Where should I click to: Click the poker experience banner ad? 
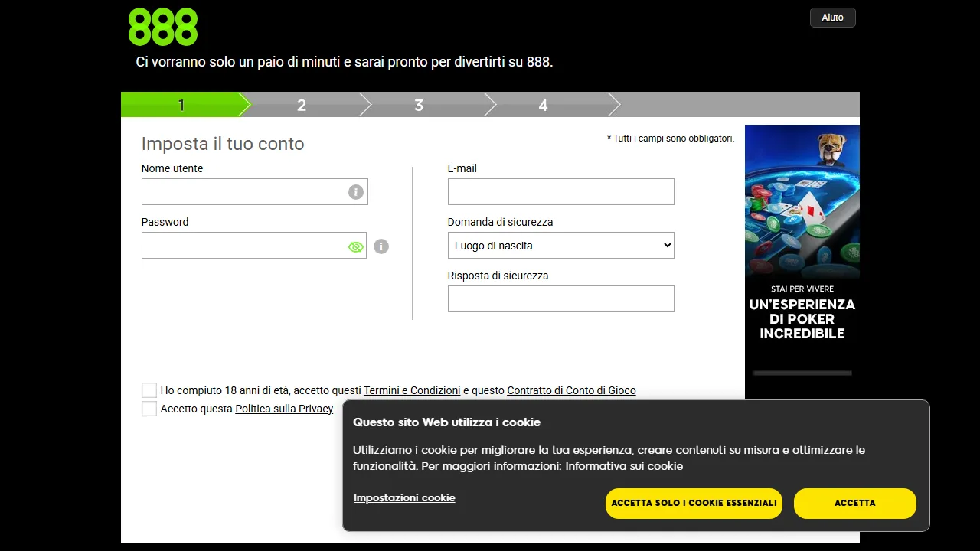802,262
